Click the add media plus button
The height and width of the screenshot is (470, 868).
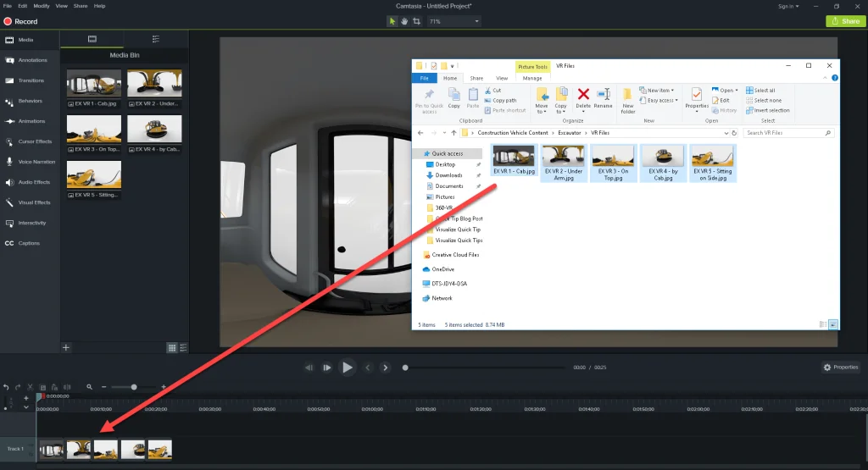[x=66, y=347]
